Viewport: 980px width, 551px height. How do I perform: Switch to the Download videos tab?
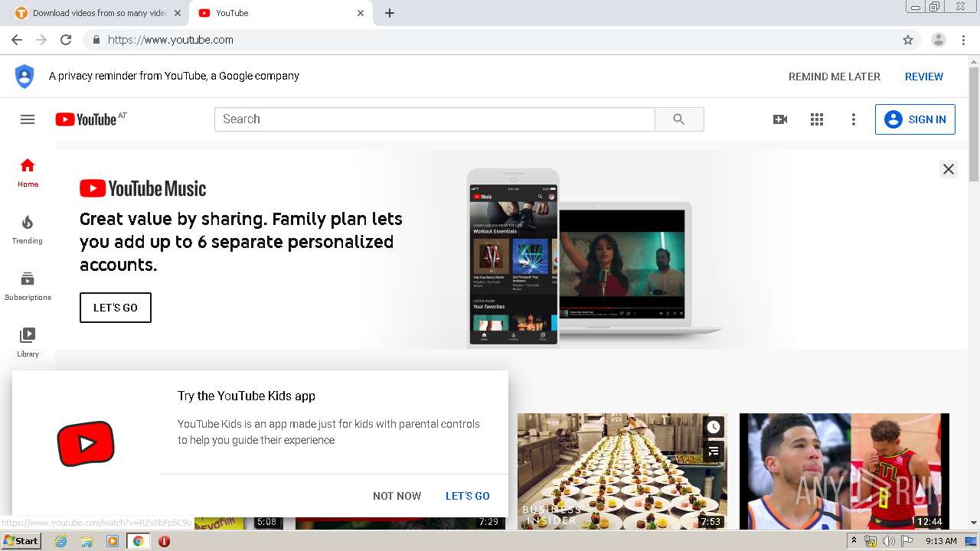coord(98,13)
